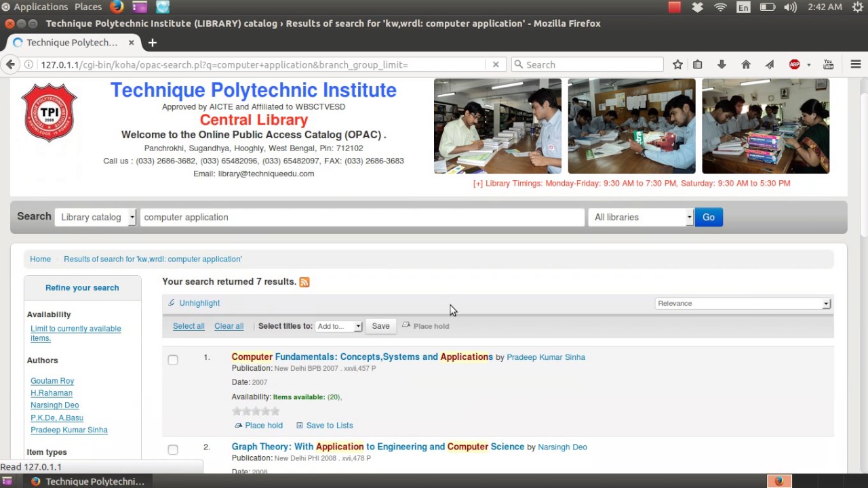Click the catalog search text field
868x488 pixels.
(x=362, y=217)
